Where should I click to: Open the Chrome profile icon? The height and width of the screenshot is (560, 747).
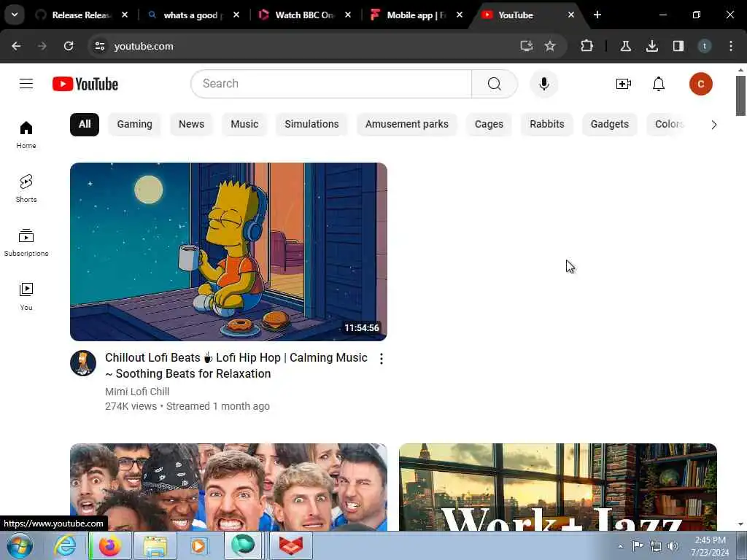704,46
